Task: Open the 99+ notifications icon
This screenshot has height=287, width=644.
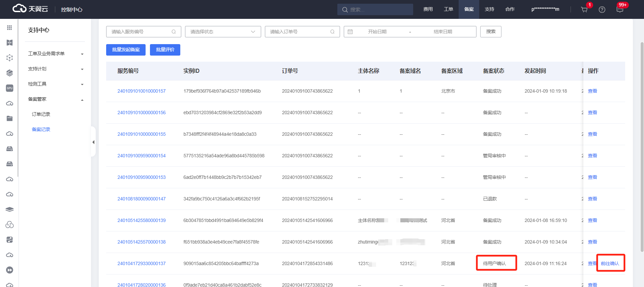Action: (620, 9)
